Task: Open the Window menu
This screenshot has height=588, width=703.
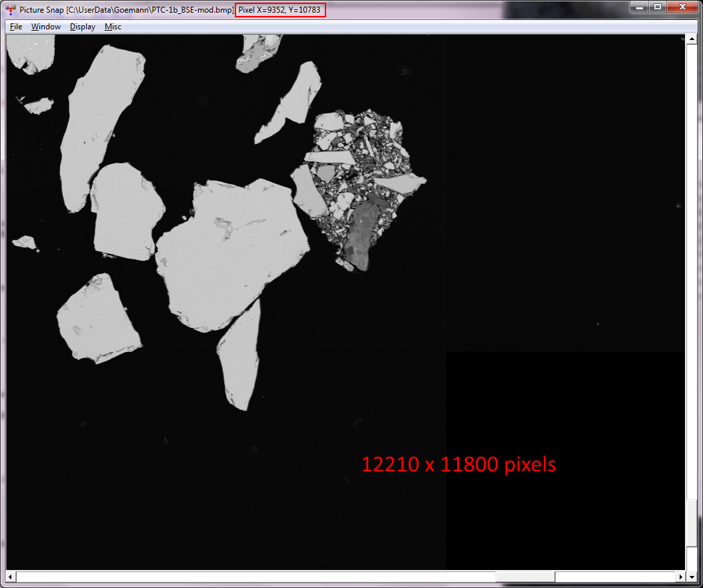Action: (x=46, y=27)
